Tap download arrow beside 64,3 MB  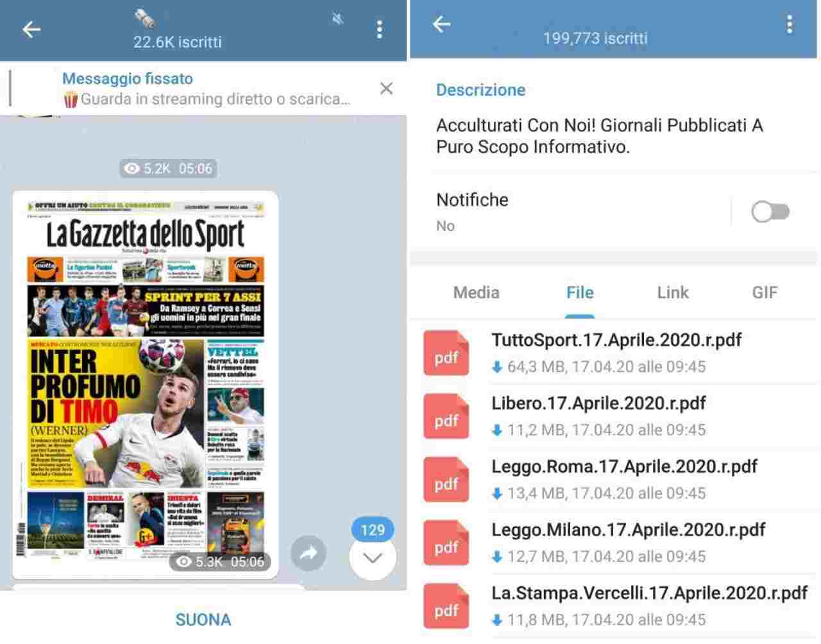tap(497, 368)
